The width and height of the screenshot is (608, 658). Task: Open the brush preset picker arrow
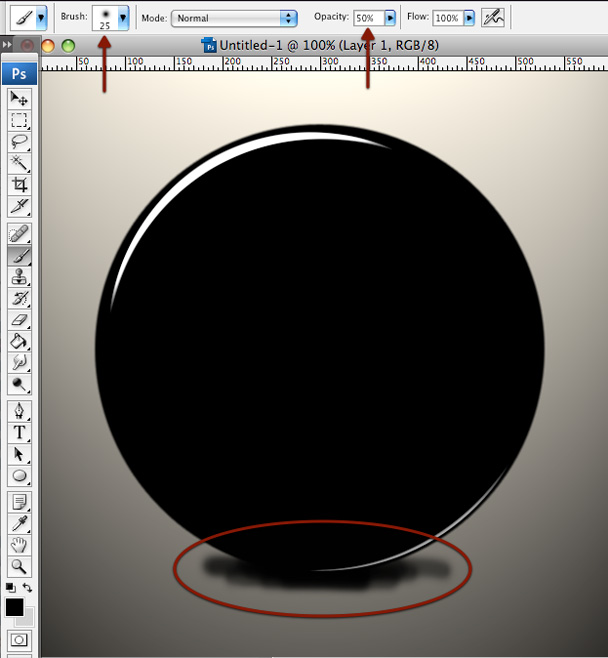(x=123, y=18)
